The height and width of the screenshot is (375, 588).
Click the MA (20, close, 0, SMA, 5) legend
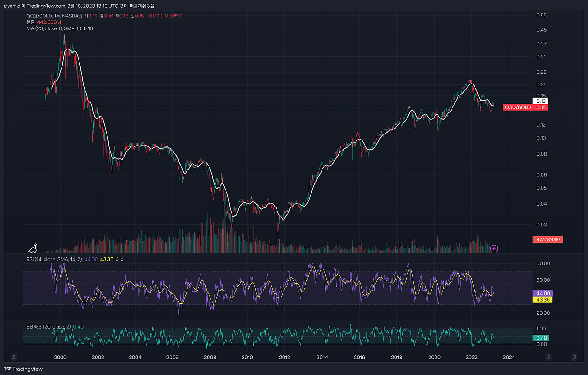pyautogui.click(x=54, y=28)
